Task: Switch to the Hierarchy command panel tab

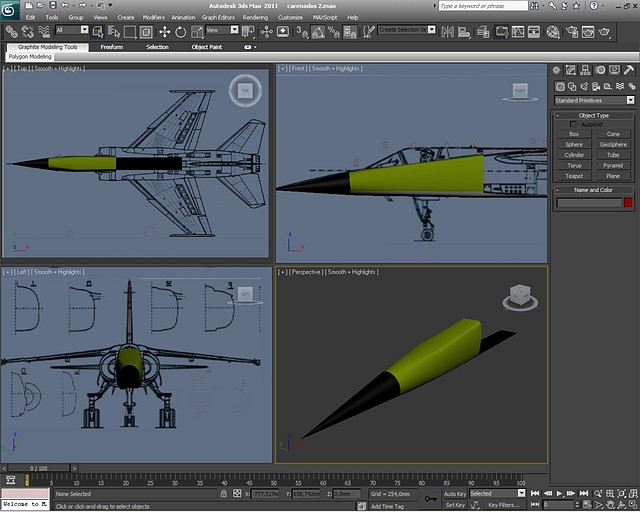Action: (585, 70)
